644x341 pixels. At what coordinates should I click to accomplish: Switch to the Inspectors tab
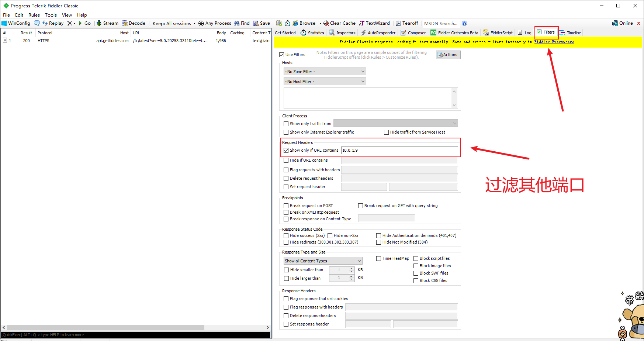[x=342, y=33]
